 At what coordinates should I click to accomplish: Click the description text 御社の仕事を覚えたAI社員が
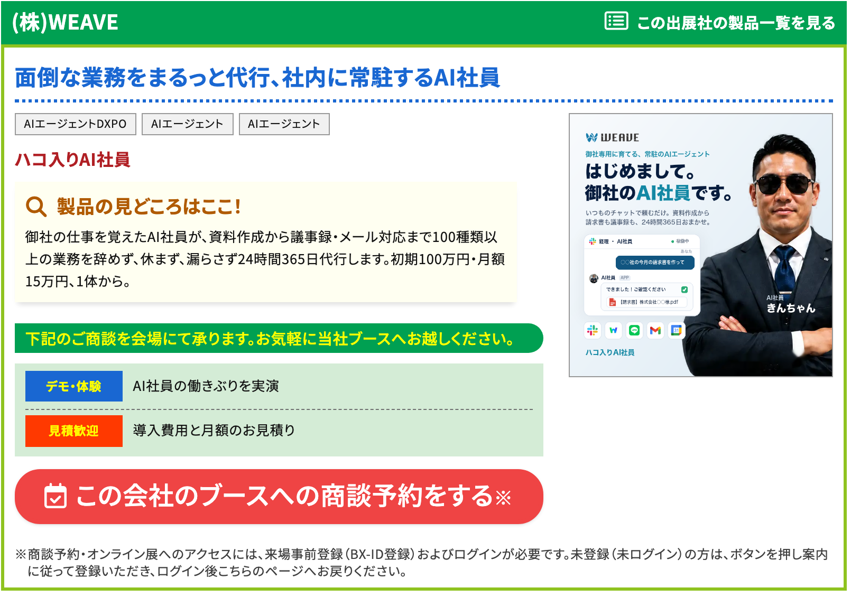click(265, 259)
